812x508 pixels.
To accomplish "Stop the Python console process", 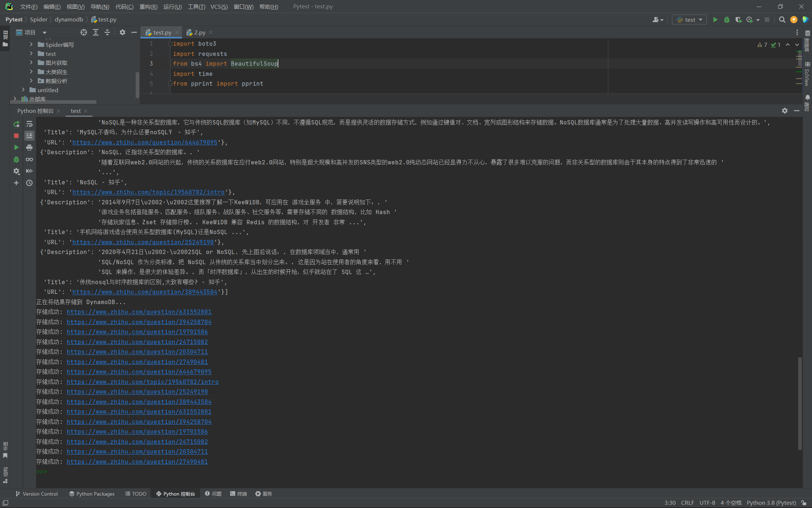I will [16, 136].
